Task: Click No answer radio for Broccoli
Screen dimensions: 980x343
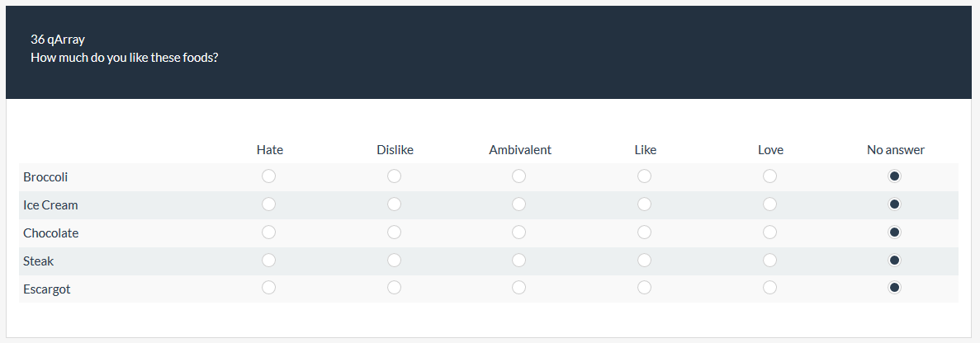Action: [x=895, y=176]
